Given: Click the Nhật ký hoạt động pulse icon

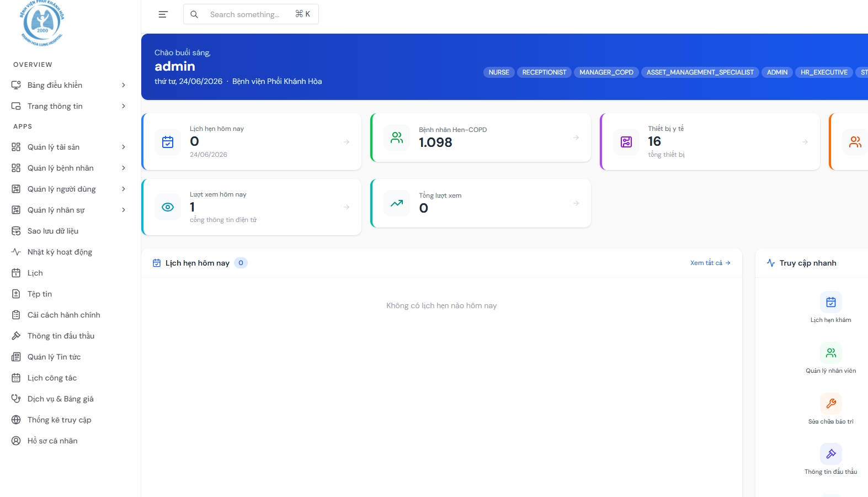Looking at the screenshot, I should pos(16,252).
